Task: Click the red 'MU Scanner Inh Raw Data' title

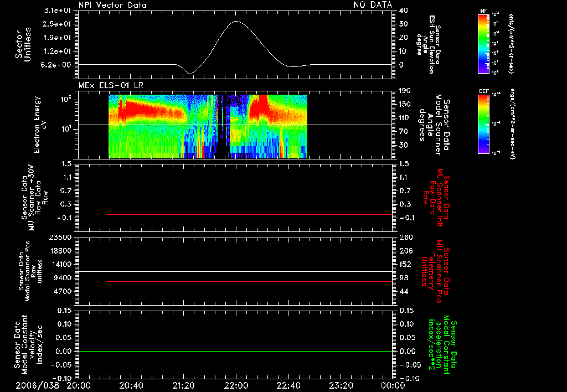Action: coord(437,198)
